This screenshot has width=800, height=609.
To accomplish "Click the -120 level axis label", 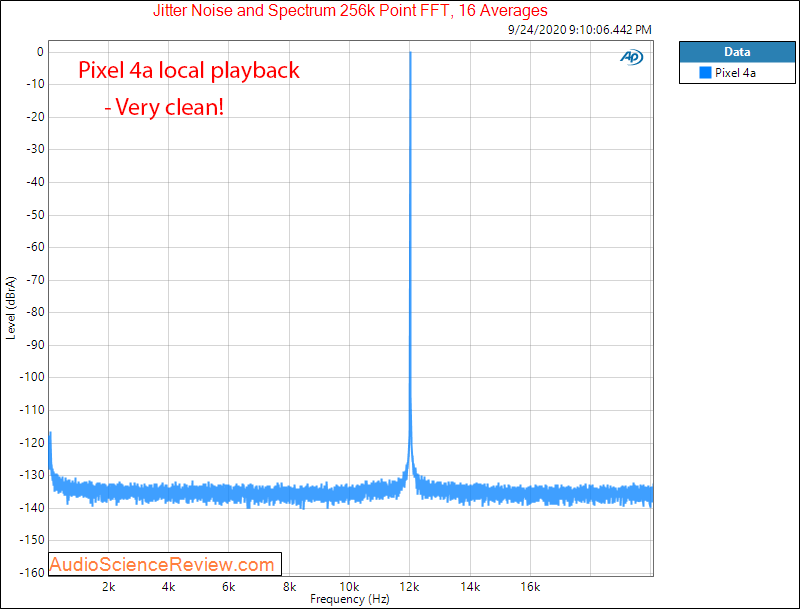I will (x=32, y=443).
